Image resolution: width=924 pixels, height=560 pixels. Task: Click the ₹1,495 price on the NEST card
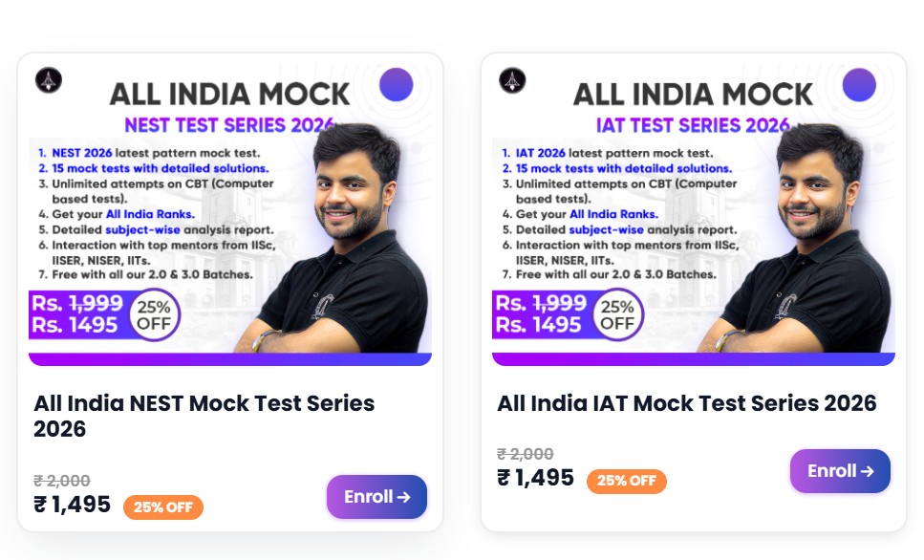pyautogui.click(x=73, y=505)
